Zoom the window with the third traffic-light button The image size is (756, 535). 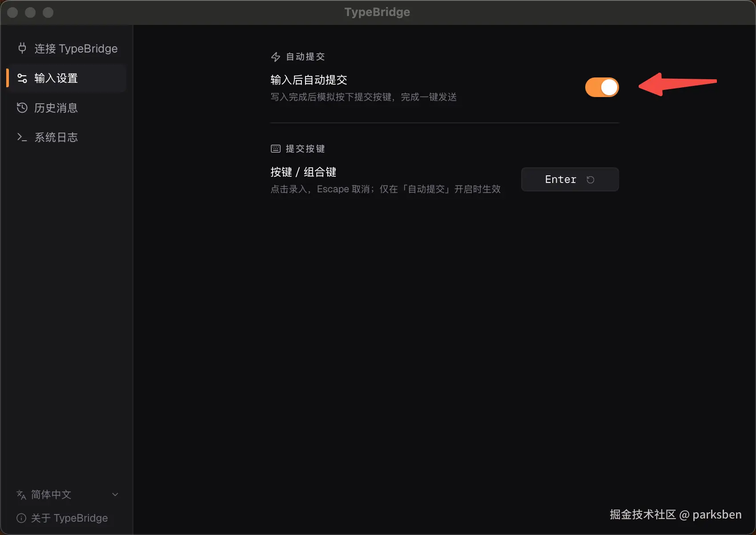(x=48, y=12)
